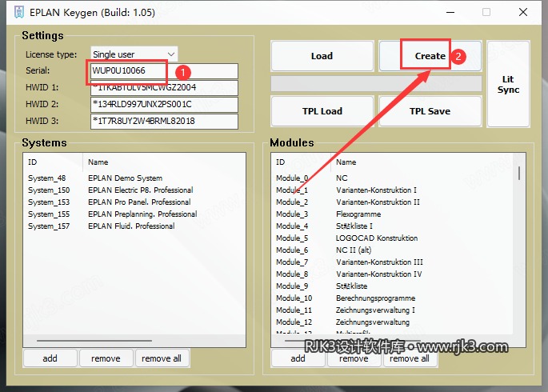Image resolution: width=548 pixels, height=392 pixels.
Task: Select the Module_2 Varianten-Konstruktion II row
Action: (x=392, y=202)
